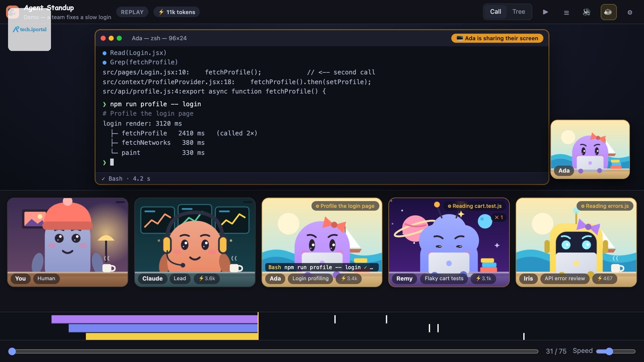644x362 pixels.
Task: Click Iris's 467 token count chip
Action: click(605, 279)
